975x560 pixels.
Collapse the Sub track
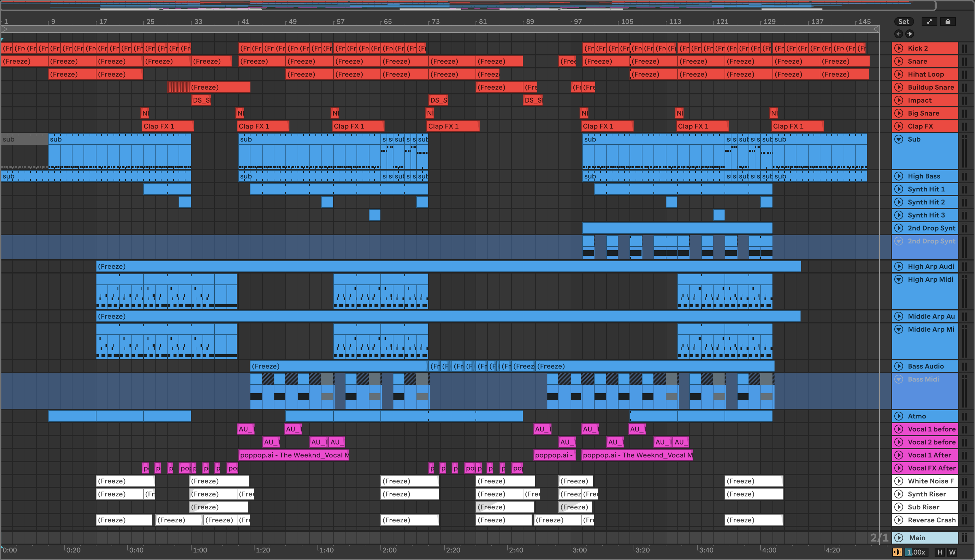click(x=899, y=139)
